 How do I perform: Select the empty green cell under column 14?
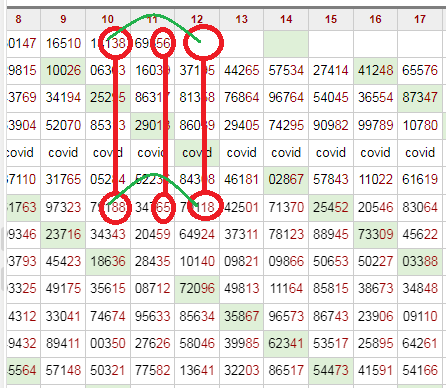pos(286,43)
